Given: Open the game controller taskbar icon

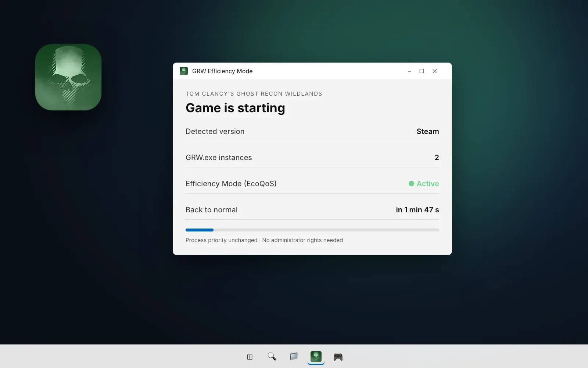Looking at the screenshot, I should [338, 357].
